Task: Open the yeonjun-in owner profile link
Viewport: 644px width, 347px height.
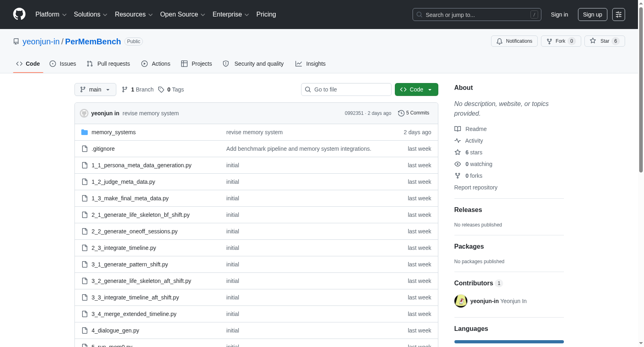Action: (x=41, y=42)
